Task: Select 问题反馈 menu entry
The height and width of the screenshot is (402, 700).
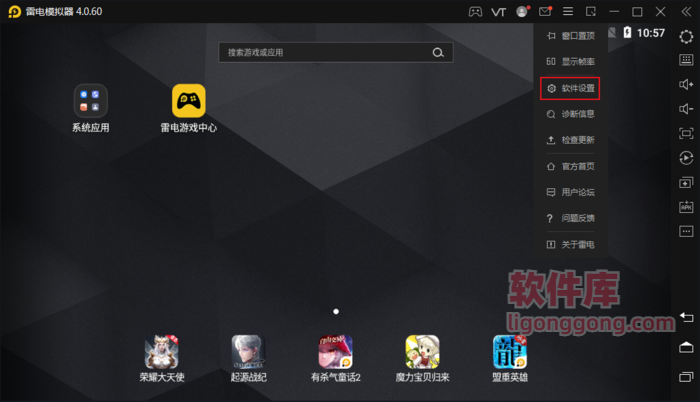Action: tap(571, 218)
